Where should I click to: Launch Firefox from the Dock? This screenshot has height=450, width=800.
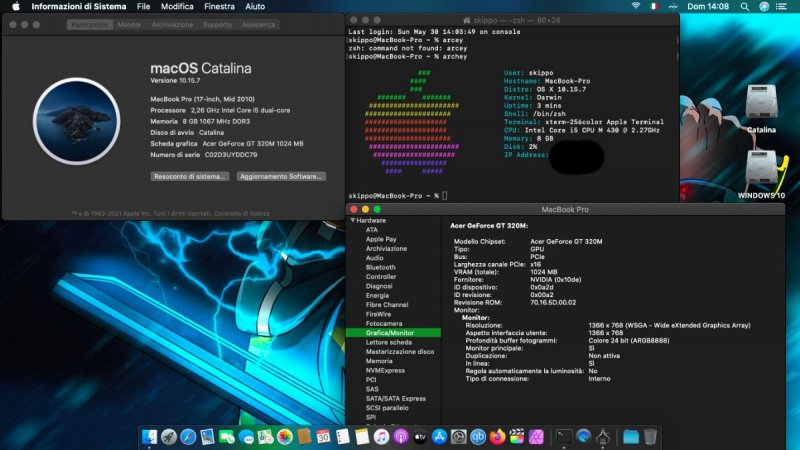coord(497,437)
